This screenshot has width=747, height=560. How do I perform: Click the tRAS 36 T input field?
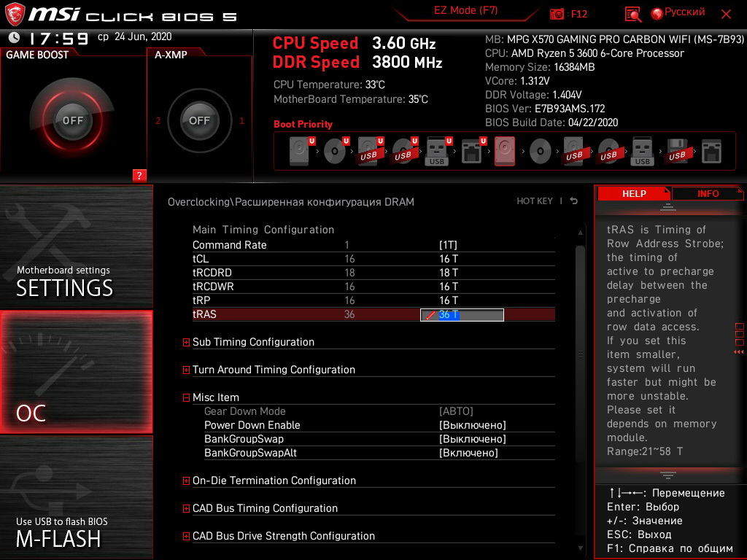(x=462, y=315)
